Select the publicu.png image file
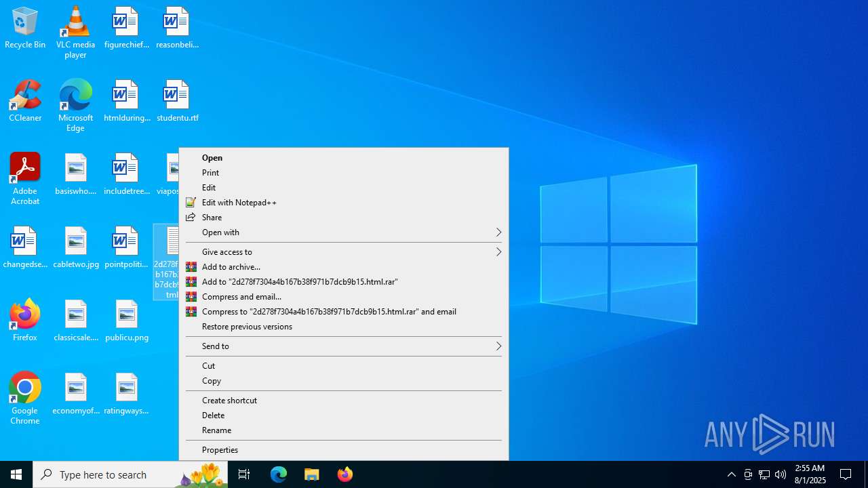 (x=126, y=321)
